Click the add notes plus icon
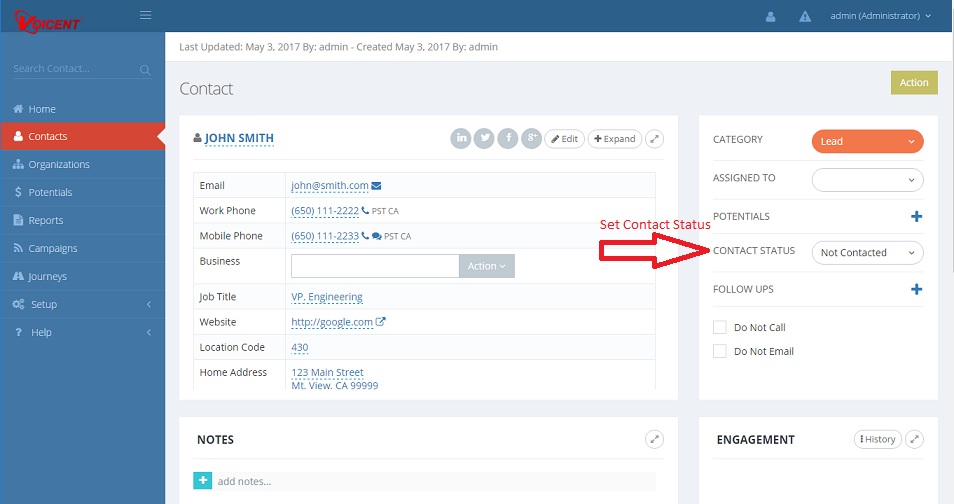The width and height of the screenshot is (954, 504). coord(202,481)
